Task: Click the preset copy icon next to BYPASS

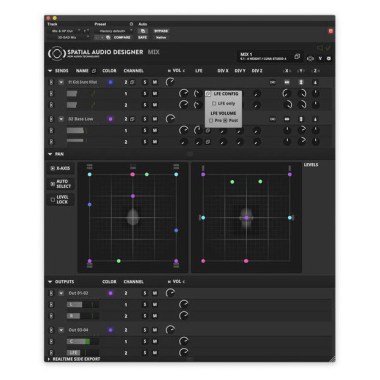Action: coord(143,31)
